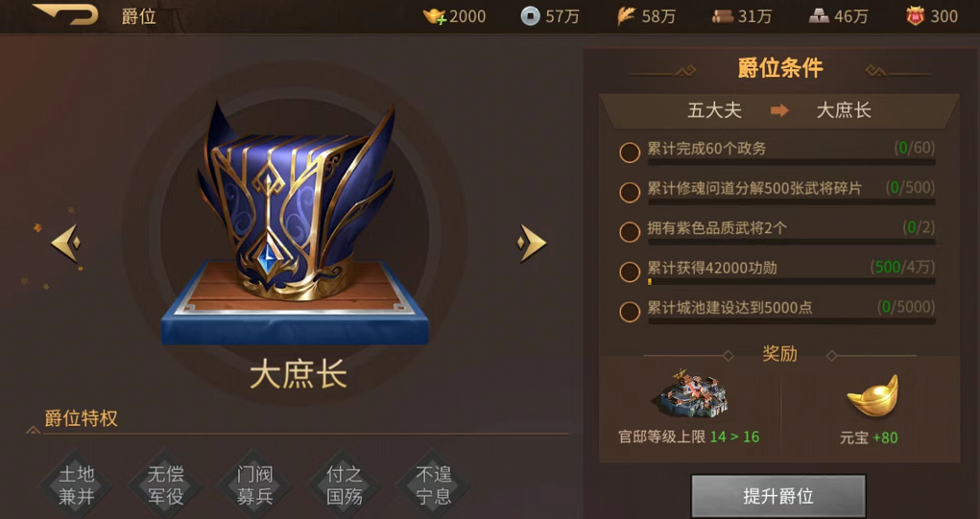Tap the 官邸 building reward thumbnail
This screenshot has width=980, height=519.
coord(691,393)
